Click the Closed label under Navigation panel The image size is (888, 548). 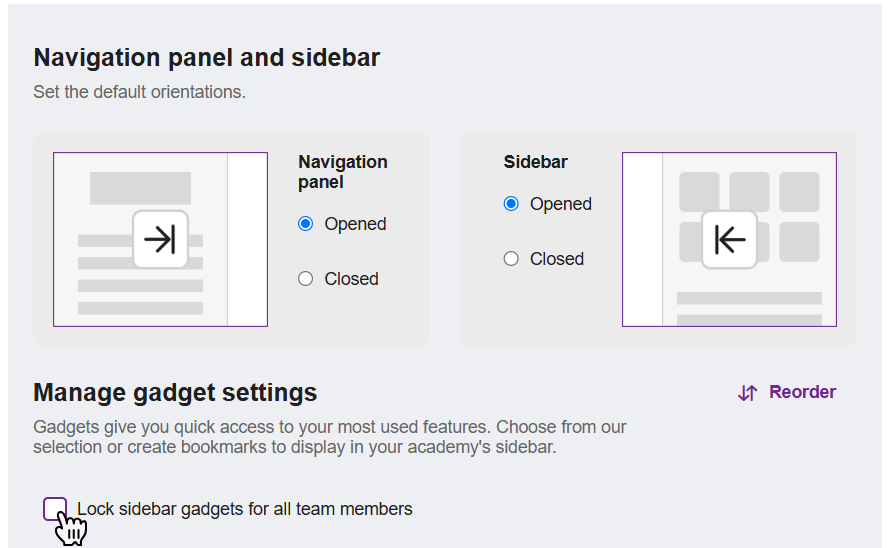point(351,279)
